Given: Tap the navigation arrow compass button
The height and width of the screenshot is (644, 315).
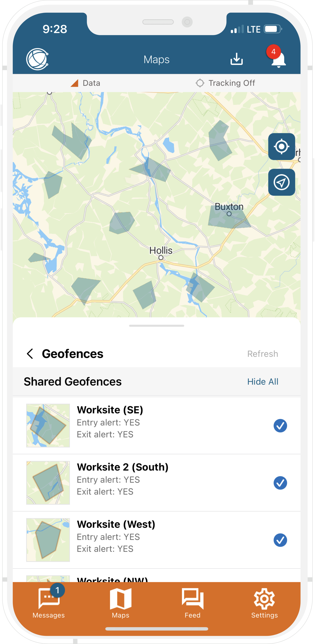Looking at the screenshot, I should click(281, 182).
